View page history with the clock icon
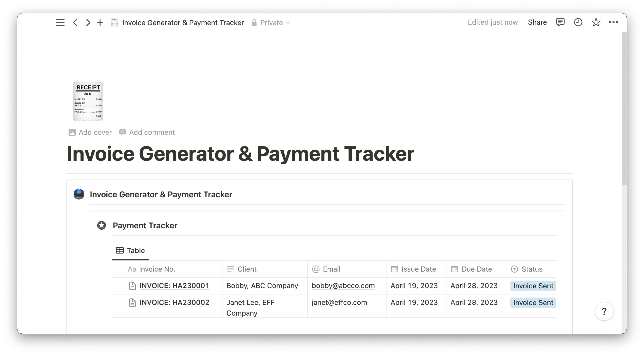644x355 pixels. pyautogui.click(x=578, y=22)
